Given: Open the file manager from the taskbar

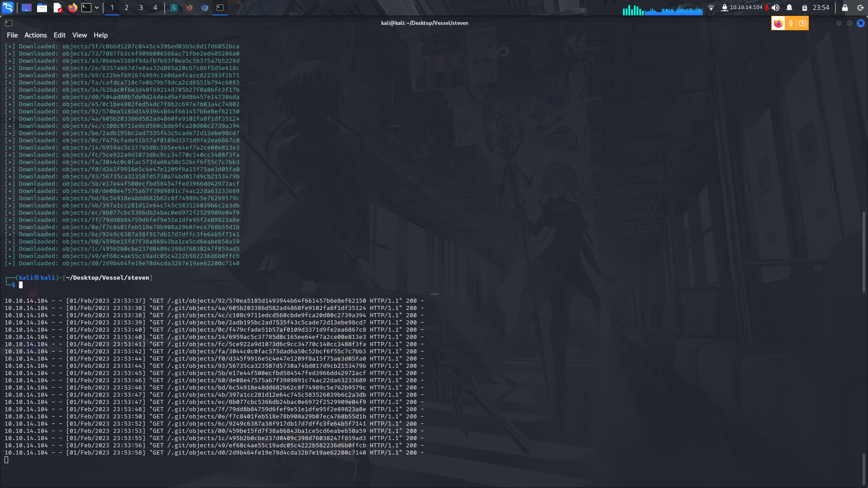Looking at the screenshot, I should coord(42,8).
